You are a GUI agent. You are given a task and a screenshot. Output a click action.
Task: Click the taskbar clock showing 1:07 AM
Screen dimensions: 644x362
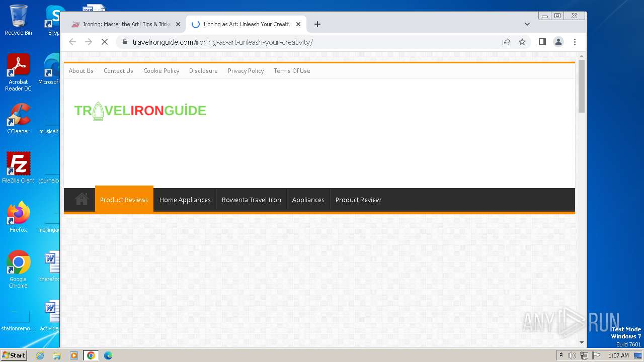click(618, 355)
